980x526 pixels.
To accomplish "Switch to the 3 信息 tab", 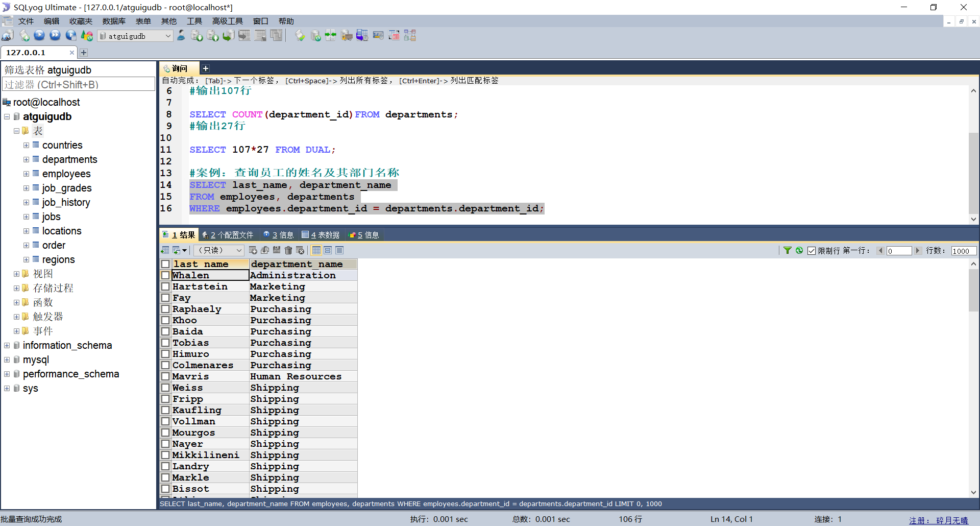I will (x=278, y=235).
